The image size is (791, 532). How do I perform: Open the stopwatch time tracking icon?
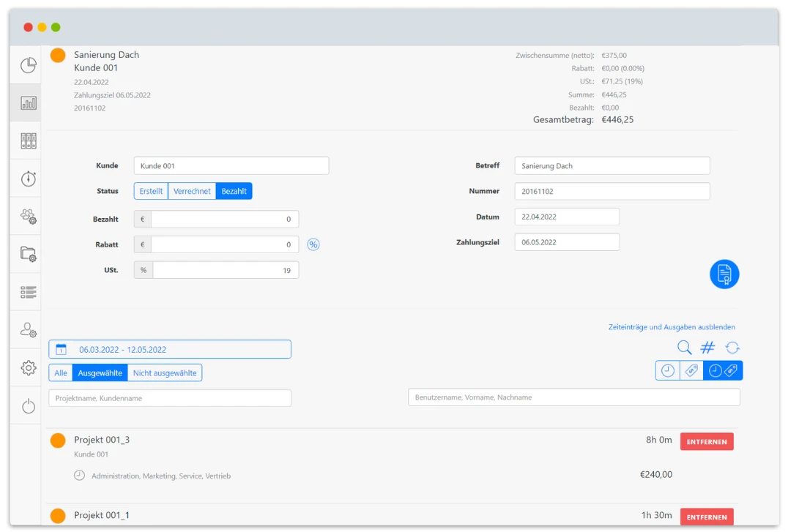pyautogui.click(x=29, y=179)
